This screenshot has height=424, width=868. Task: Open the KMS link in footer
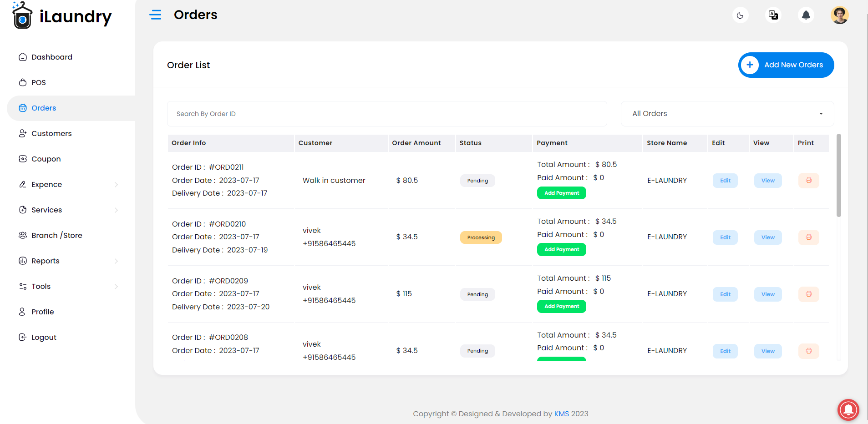click(x=561, y=414)
